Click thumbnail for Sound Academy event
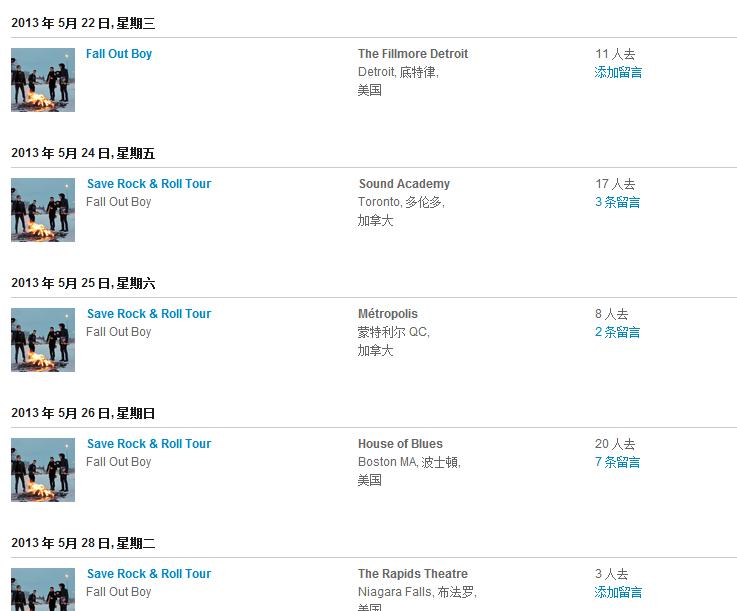737x611 pixels. click(x=43, y=209)
